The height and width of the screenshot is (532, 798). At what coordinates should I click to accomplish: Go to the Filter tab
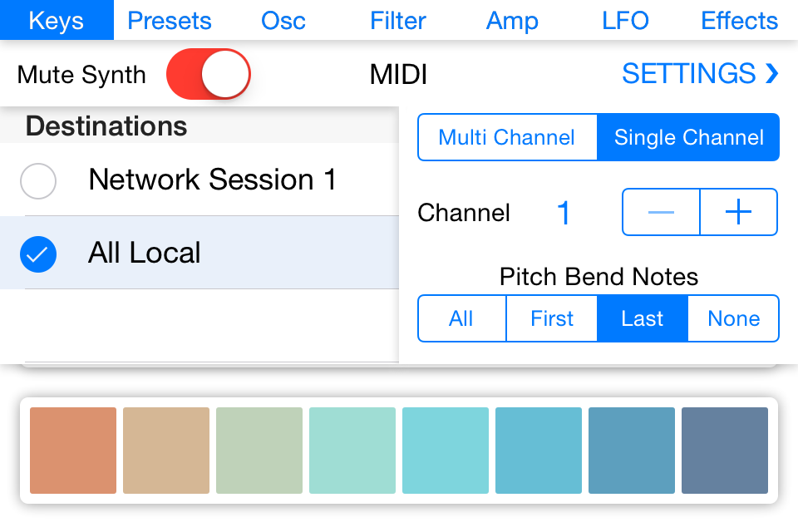[x=398, y=20]
